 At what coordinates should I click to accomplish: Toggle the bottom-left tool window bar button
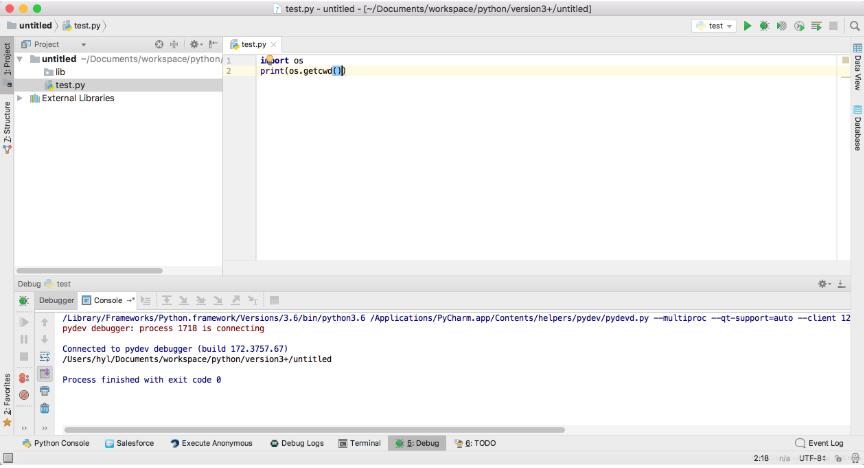click(x=8, y=459)
